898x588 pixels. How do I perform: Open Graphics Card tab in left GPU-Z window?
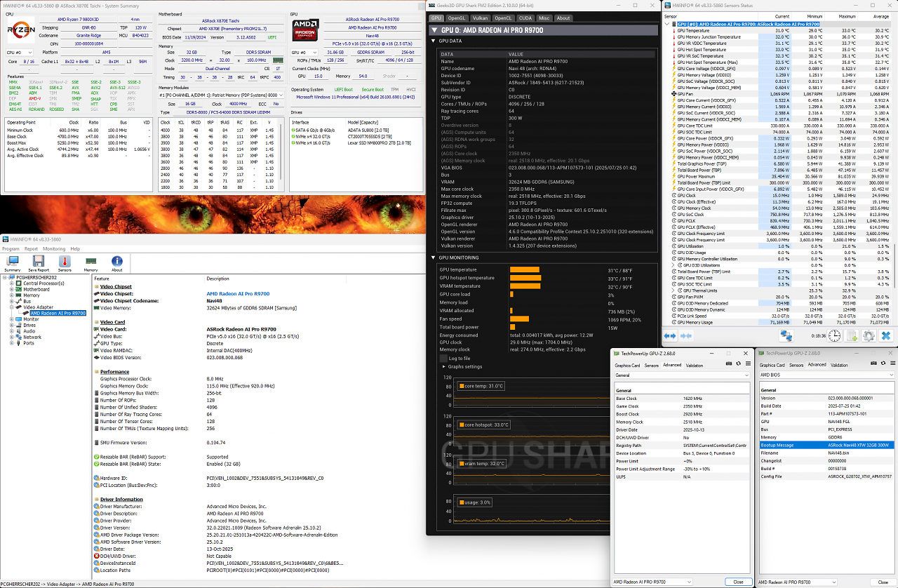(x=627, y=365)
